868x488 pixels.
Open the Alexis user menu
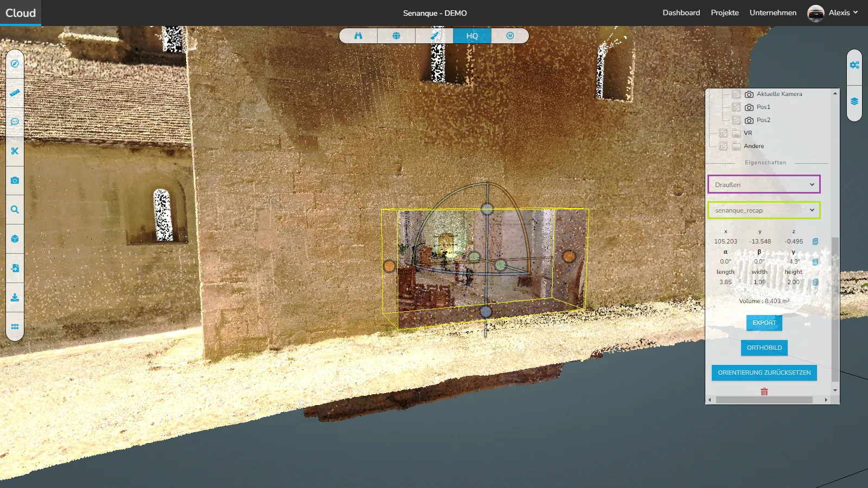[x=833, y=13]
